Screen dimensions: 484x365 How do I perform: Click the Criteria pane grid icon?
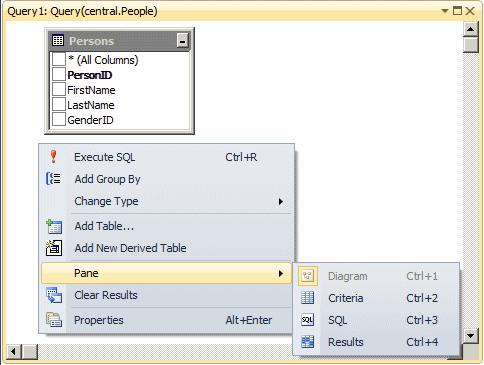tap(307, 298)
